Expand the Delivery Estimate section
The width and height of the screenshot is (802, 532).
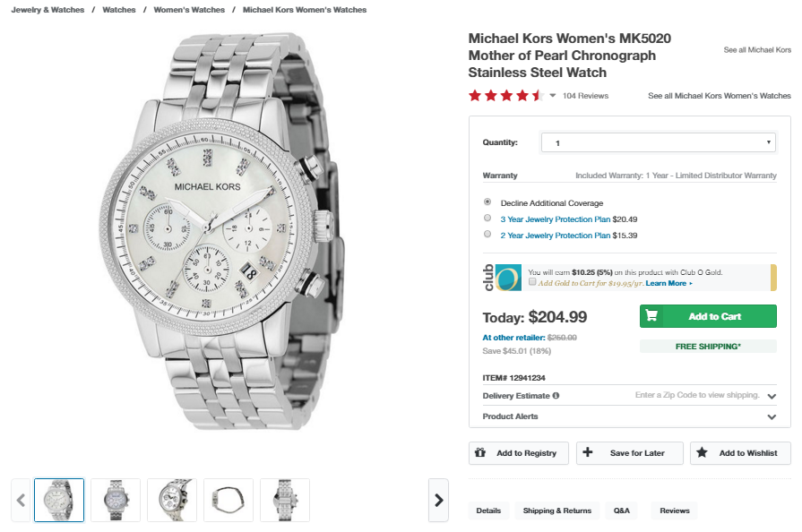(x=772, y=396)
